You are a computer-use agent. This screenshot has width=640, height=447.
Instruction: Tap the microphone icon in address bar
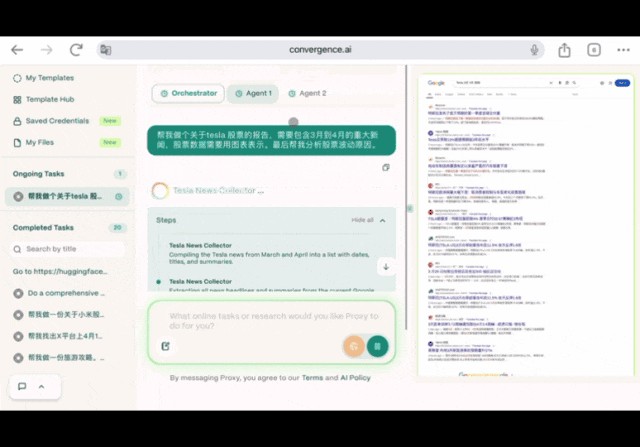click(x=534, y=50)
